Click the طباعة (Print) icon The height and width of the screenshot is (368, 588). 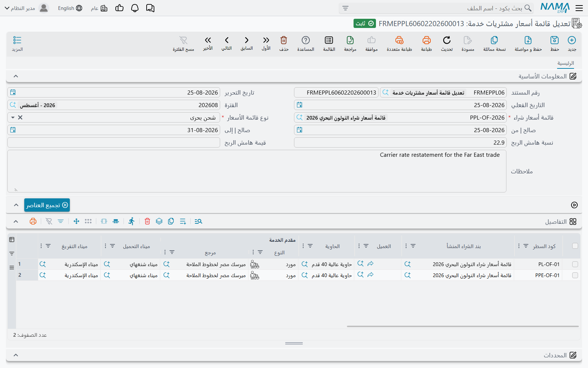pos(426,40)
